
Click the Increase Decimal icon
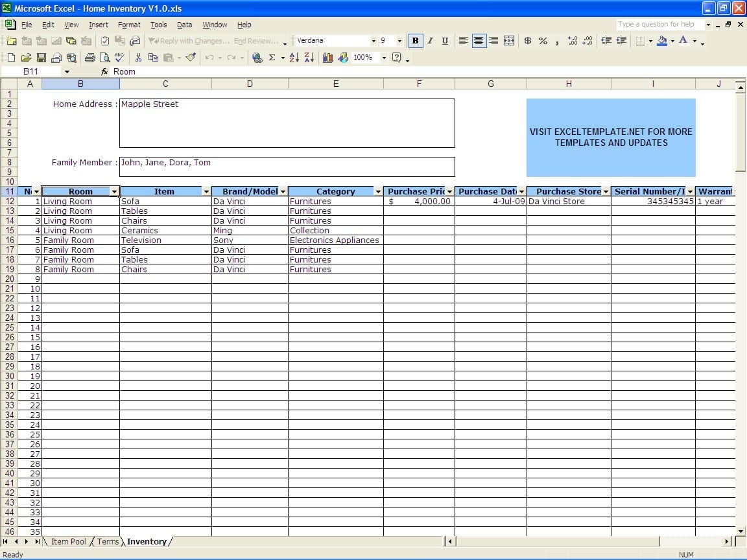pos(573,40)
